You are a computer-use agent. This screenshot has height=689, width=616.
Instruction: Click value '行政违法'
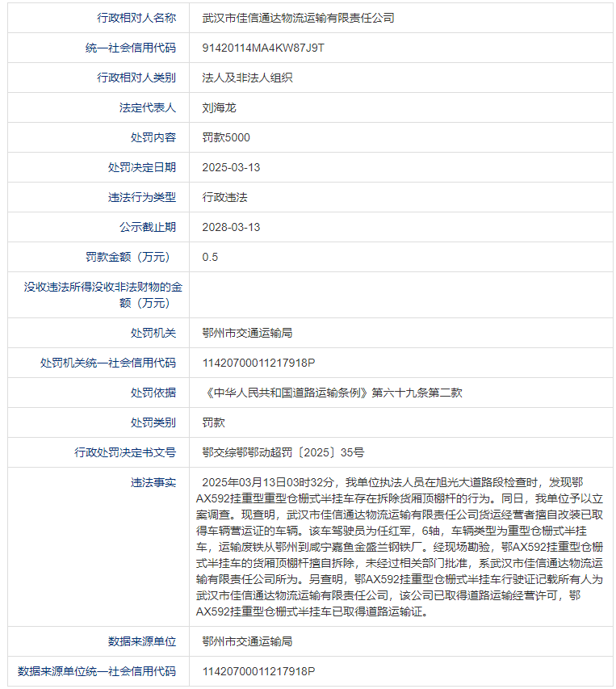(224, 197)
